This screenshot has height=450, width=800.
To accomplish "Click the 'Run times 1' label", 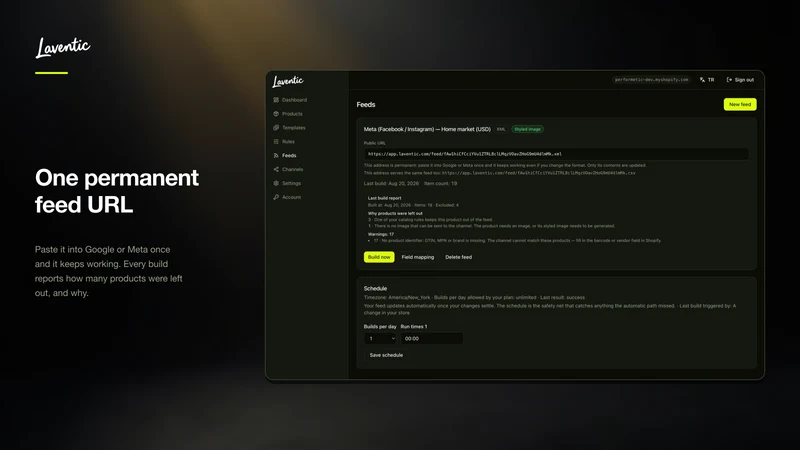I will click(x=414, y=327).
